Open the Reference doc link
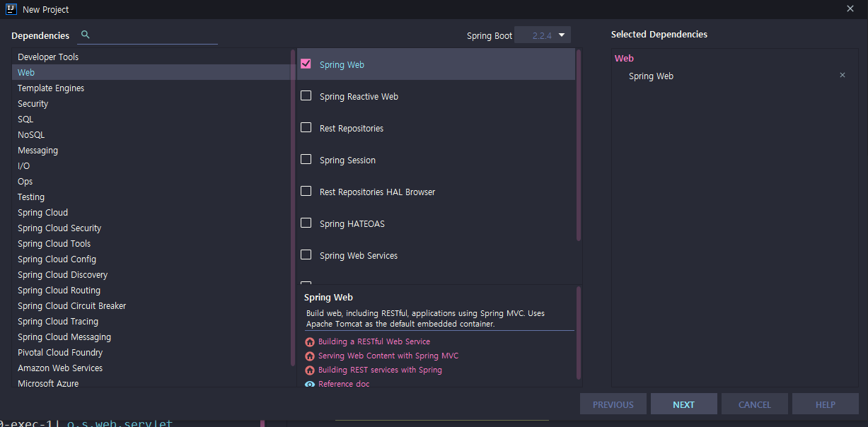 [x=344, y=384]
